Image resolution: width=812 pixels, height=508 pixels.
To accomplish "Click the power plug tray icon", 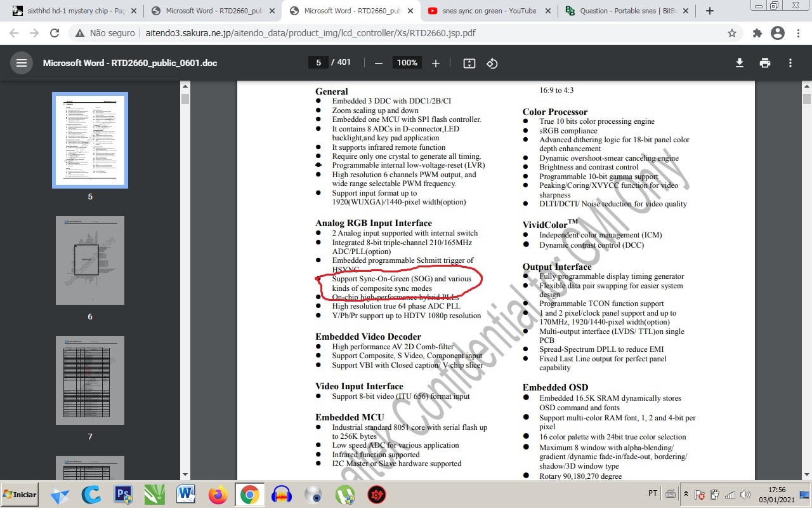I will 715,495.
